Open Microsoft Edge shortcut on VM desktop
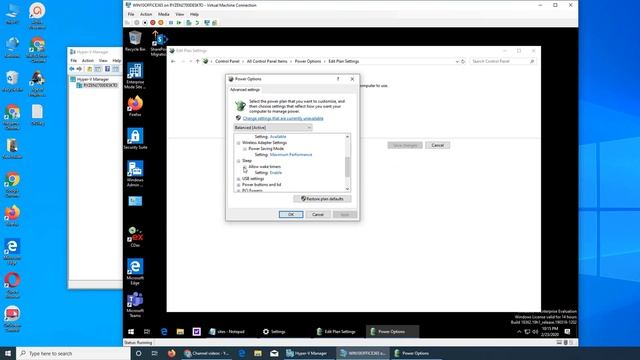 point(135,271)
